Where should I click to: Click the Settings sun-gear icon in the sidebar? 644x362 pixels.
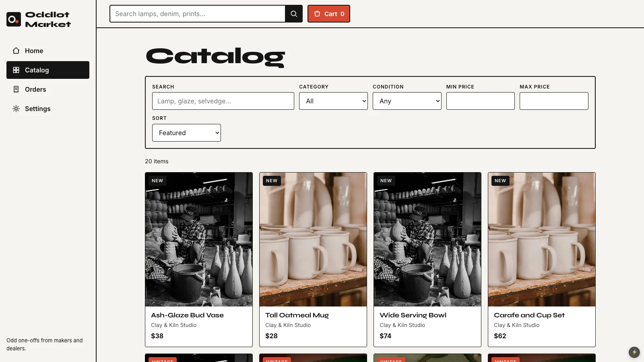point(16,109)
